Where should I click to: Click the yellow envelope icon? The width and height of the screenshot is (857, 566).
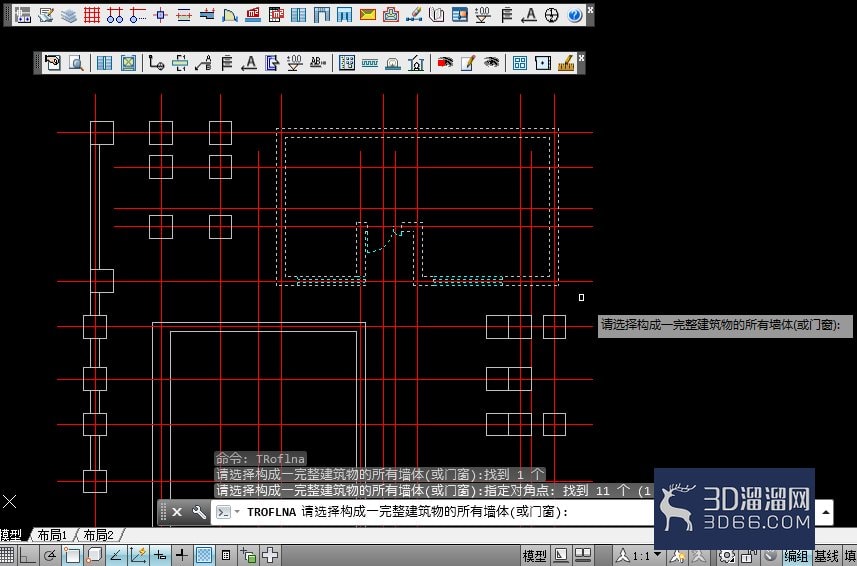click(x=368, y=15)
